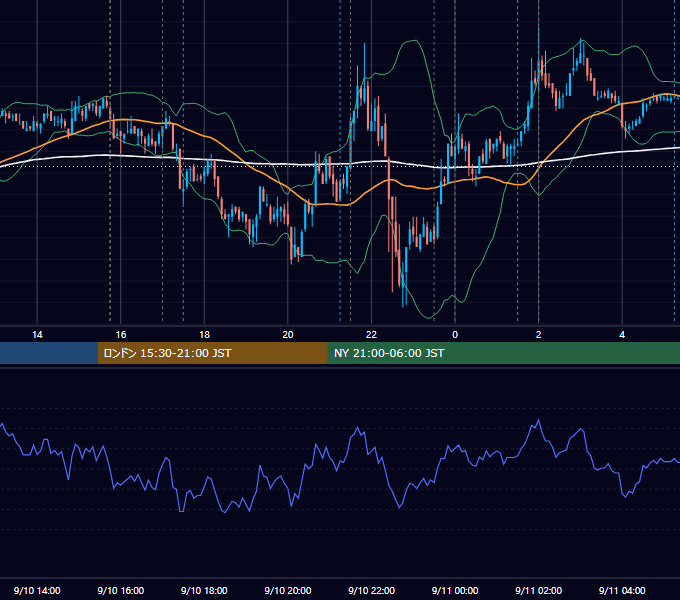The image size is (680, 600).
Task: Click the 4 hour axis label
Action: (x=622, y=335)
